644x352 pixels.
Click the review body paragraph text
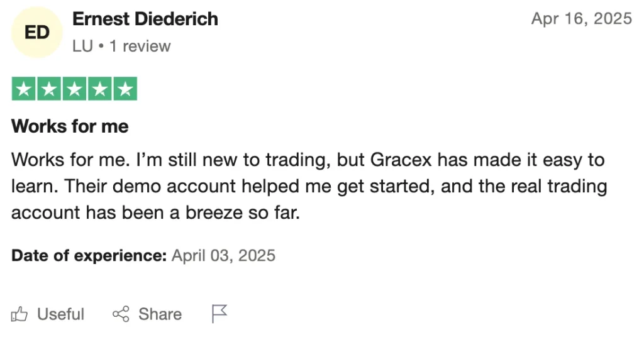(309, 186)
